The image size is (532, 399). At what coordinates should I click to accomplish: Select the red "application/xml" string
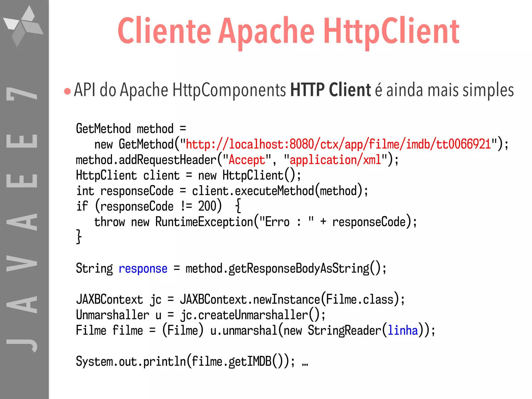[335, 160]
